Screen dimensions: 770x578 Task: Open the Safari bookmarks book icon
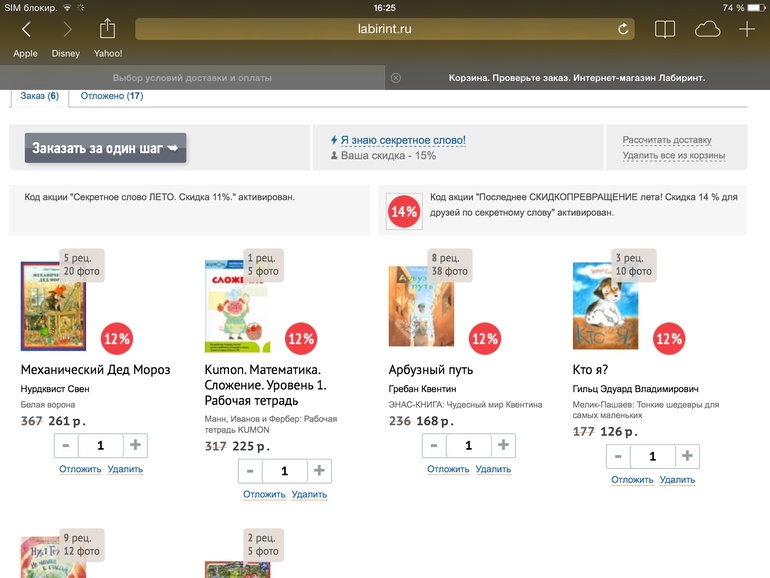(x=666, y=30)
